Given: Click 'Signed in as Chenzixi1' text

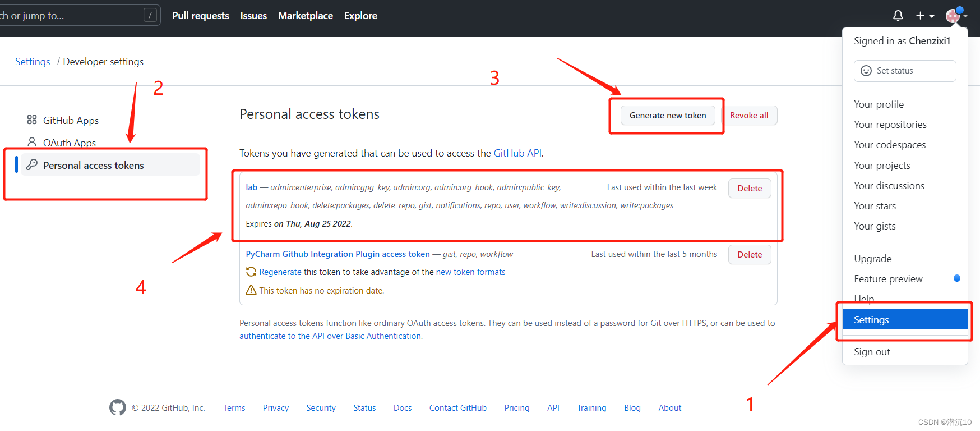Looking at the screenshot, I should pyautogui.click(x=902, y=41).
